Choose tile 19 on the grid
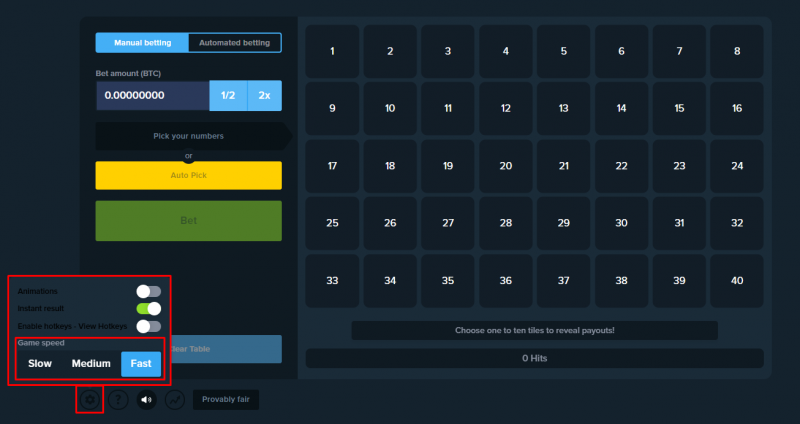 click(x=448, y=166)
